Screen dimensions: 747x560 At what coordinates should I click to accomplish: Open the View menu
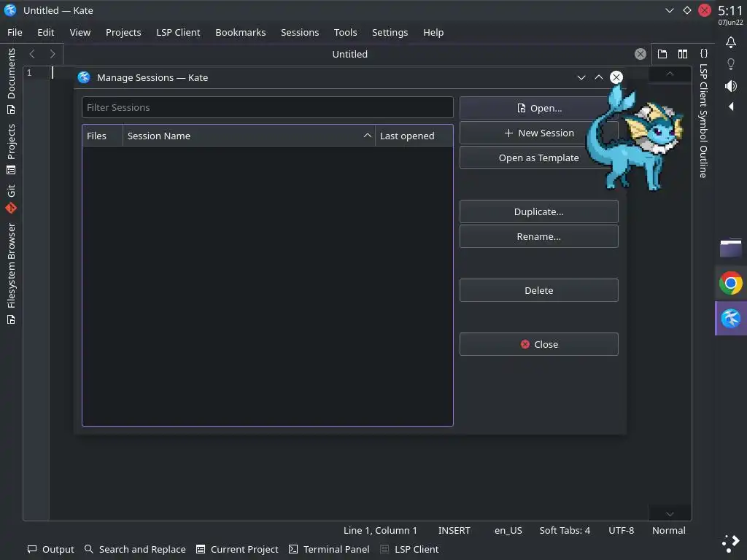tap(80, 32)
